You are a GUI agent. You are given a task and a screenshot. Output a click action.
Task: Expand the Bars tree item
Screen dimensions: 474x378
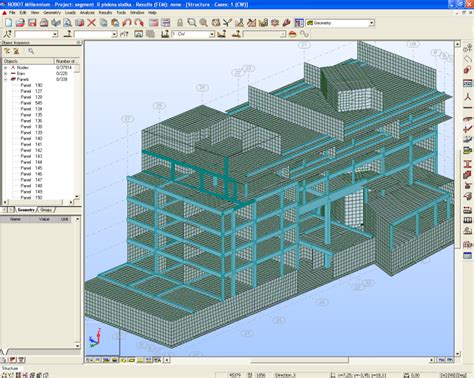[x=5, y=73]
